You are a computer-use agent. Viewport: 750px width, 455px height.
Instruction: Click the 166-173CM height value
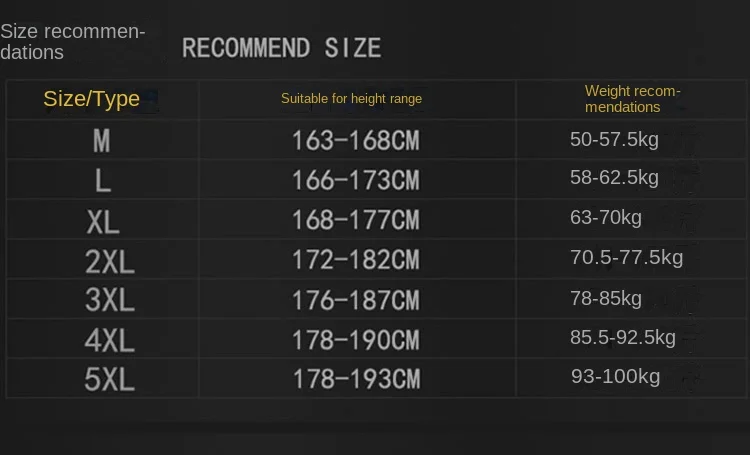coord(355,180)
